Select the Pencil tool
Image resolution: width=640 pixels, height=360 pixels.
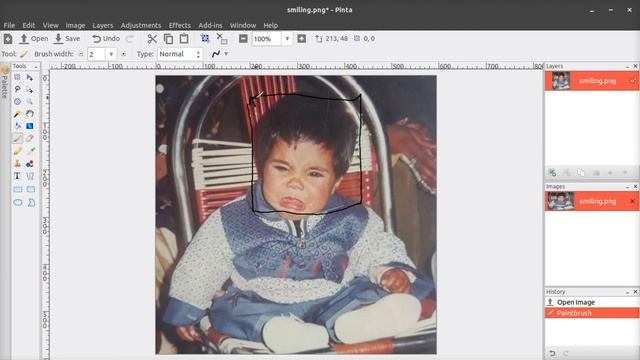click(x=17, y=151)
